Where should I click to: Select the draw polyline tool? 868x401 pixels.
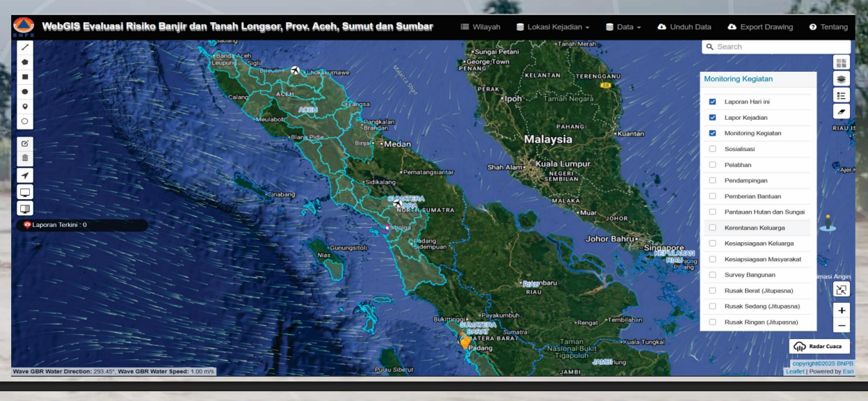click(x=25, y=47)
